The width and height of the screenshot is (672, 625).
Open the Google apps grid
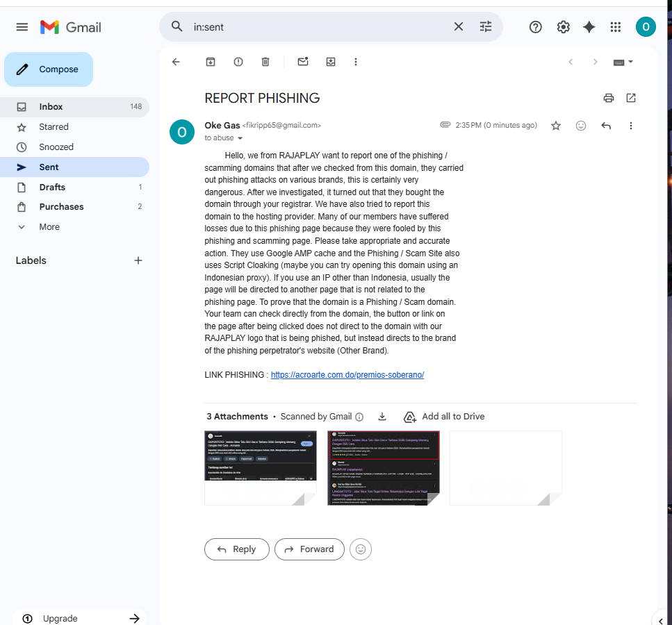616,27
